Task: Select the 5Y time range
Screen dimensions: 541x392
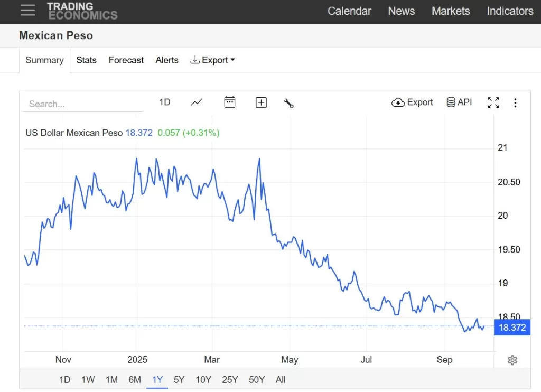Action: tap(179, 379)
